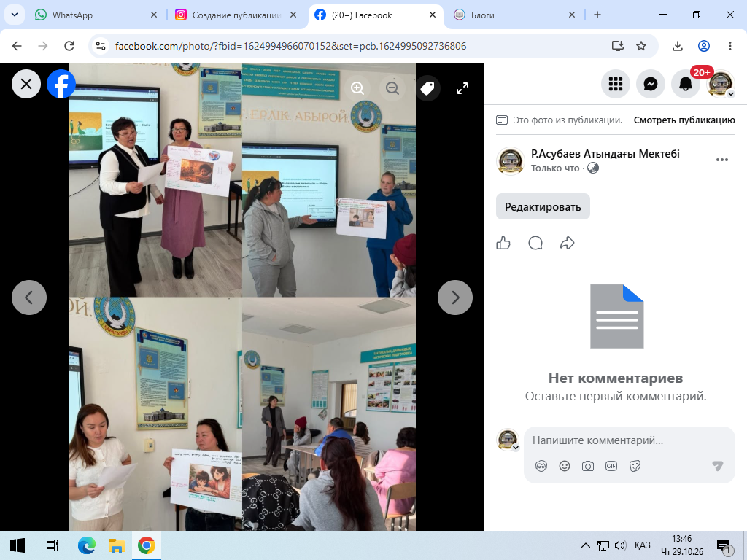Click page avatar next to post author
This screenshot has width=747, height=560.
pyautogui.click(x=510, y=161)
